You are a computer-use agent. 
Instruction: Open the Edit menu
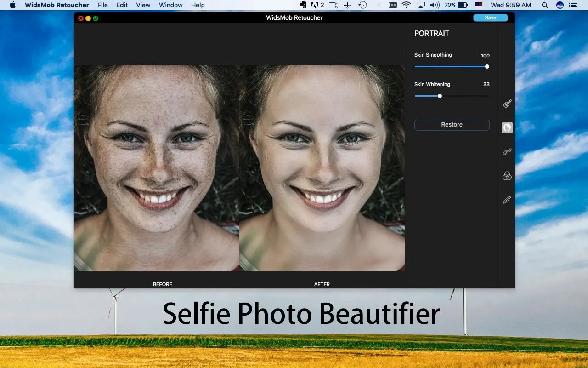(122, 5)
